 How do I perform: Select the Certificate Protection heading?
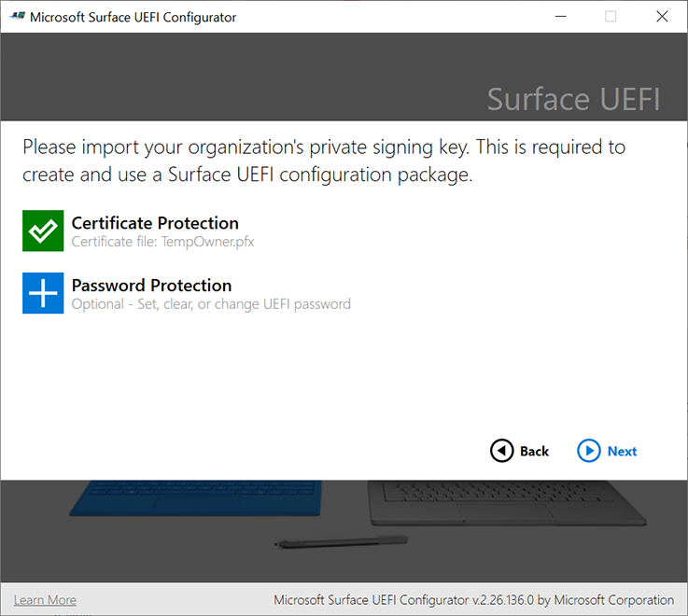click(x=155, y=223)
